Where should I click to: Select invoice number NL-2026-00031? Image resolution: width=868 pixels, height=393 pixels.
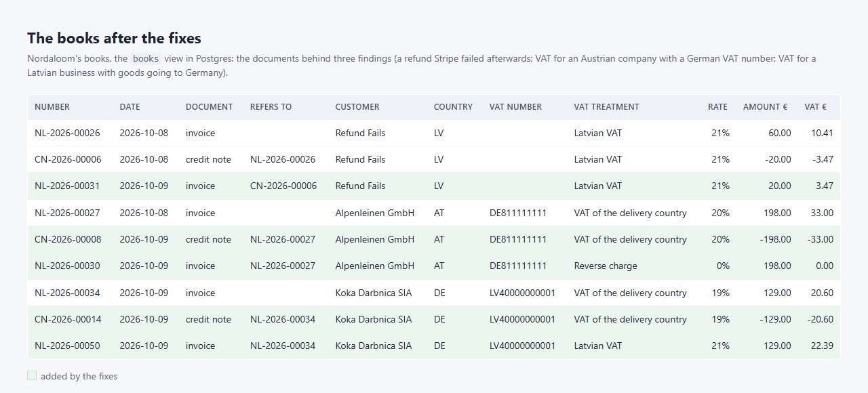67,186
